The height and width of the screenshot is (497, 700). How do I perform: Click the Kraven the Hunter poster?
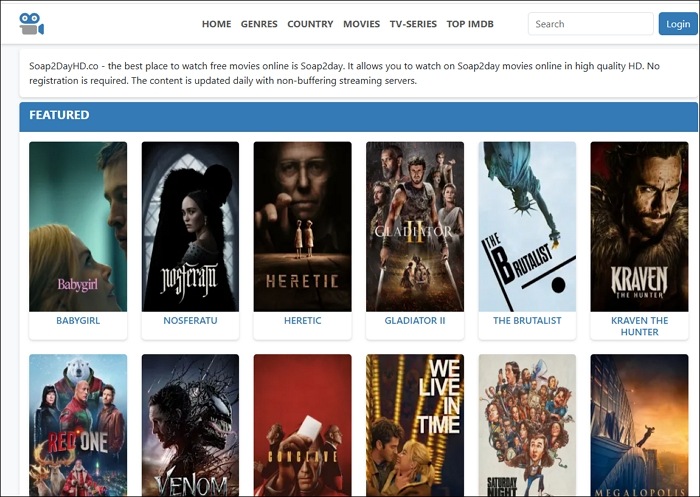point(639,226)
